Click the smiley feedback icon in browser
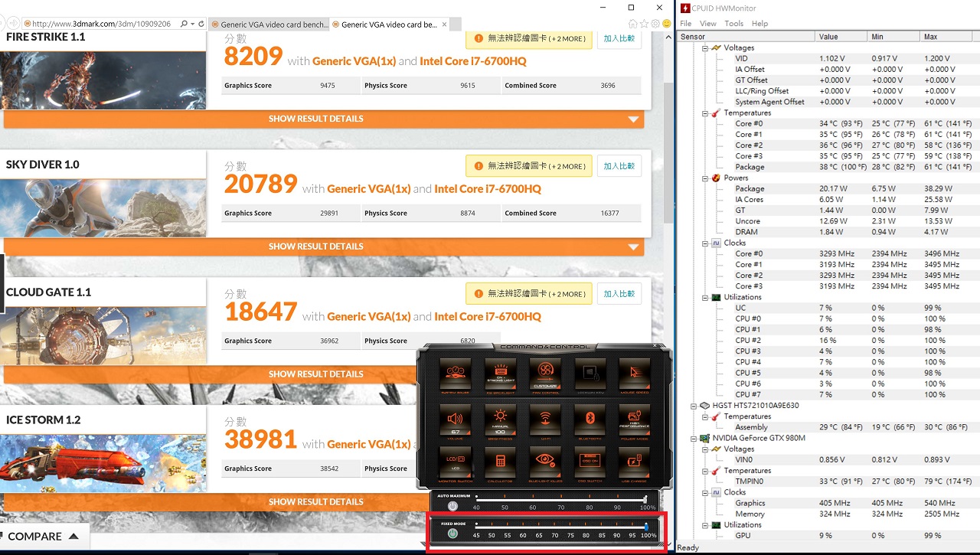This screenshot has height=555, width=980. [665, 24]
